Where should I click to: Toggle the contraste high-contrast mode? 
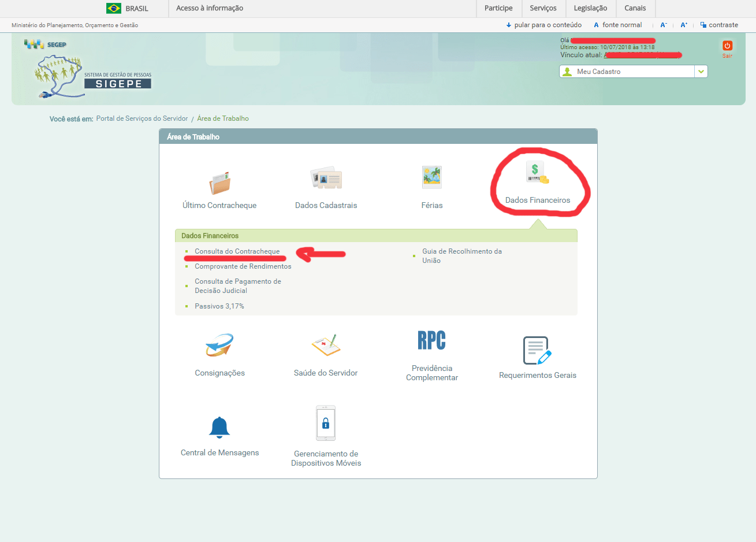coord(719,25)
